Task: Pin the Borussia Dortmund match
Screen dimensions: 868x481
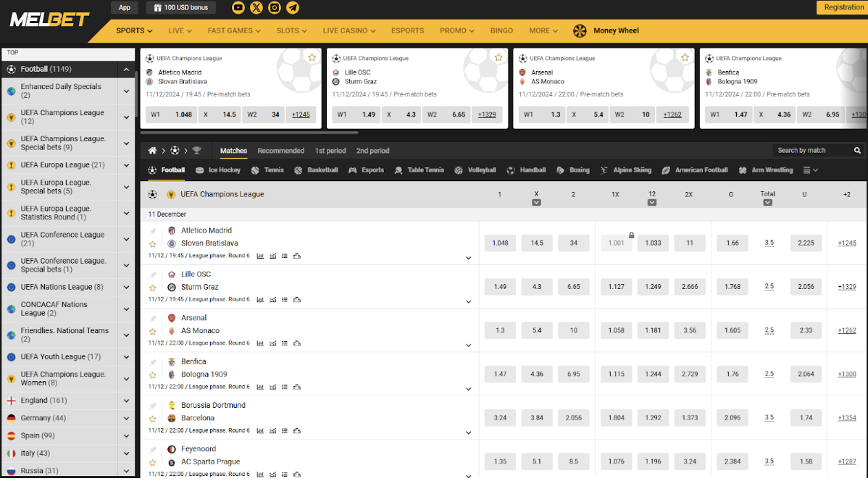Action: click(x=153, y=406)
